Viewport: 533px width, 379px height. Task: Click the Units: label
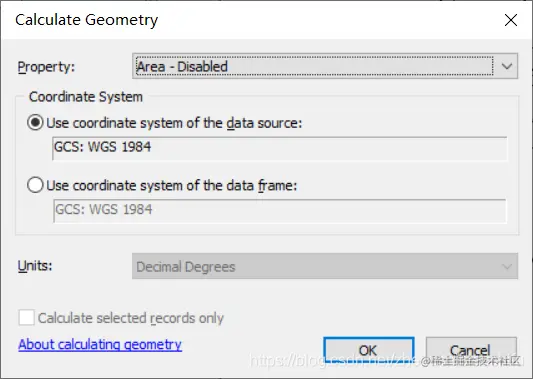coord(35,265)
